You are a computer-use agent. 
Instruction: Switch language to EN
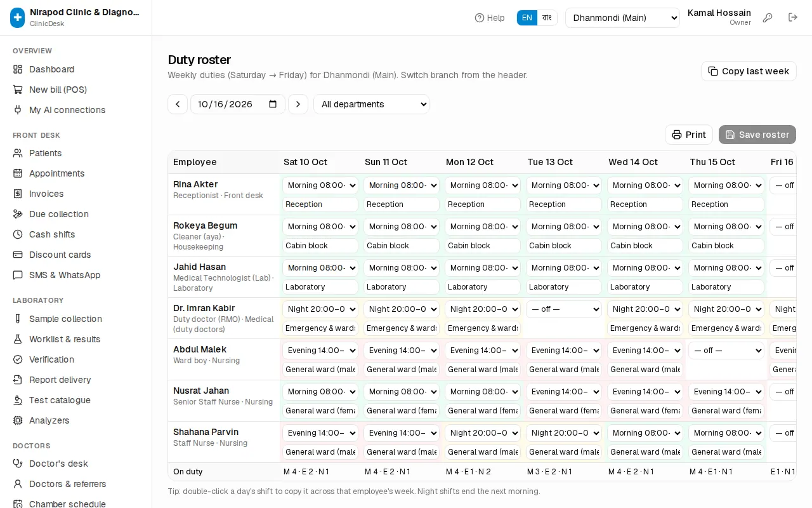[527, 18]
